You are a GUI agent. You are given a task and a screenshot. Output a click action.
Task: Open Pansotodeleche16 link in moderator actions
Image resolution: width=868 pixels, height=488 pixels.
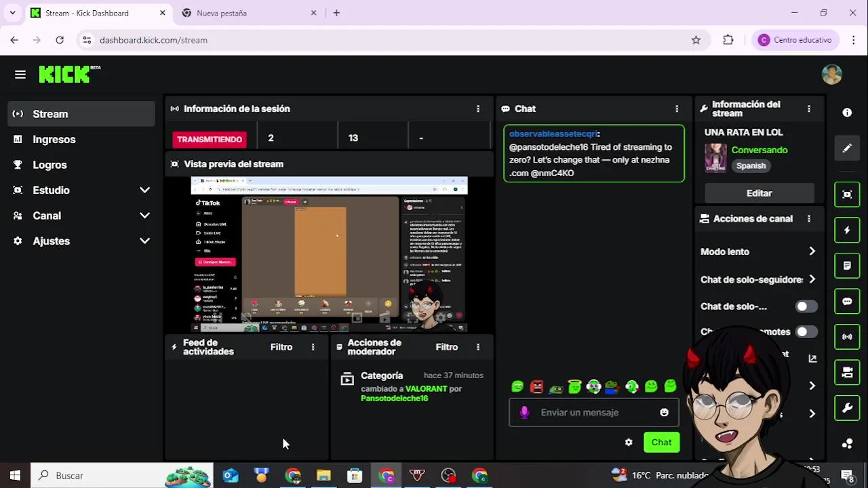(394, 399)
